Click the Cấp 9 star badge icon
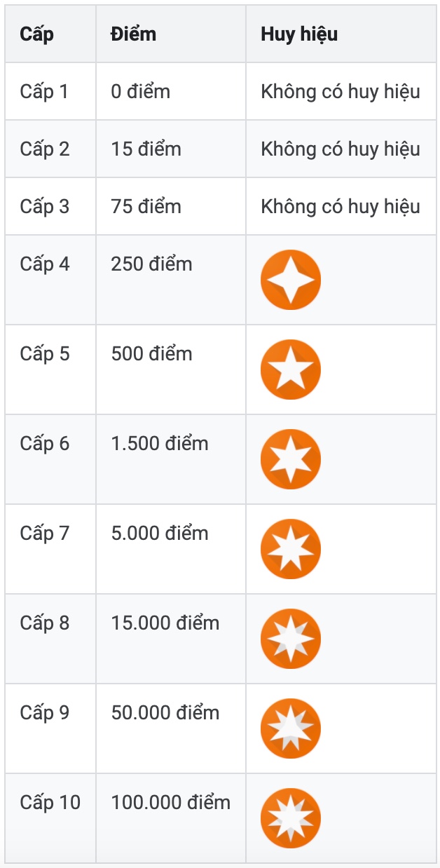The height and width of the screenshot is (868, 440). tap(291, 728)
